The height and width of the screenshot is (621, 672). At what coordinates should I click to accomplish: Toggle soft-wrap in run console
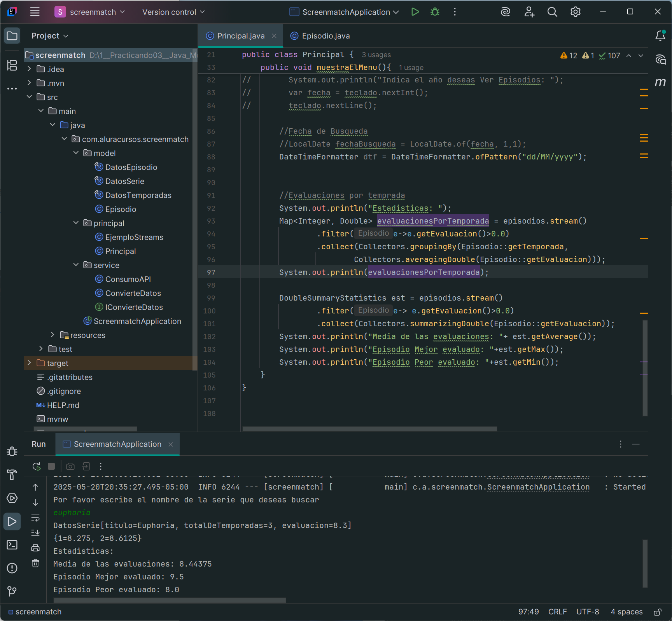pyautogui.click(x=35, y=518)
